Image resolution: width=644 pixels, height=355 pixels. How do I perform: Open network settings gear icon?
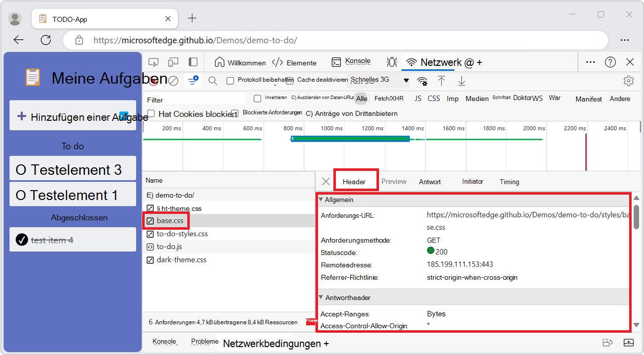click(x=629, y=81)
